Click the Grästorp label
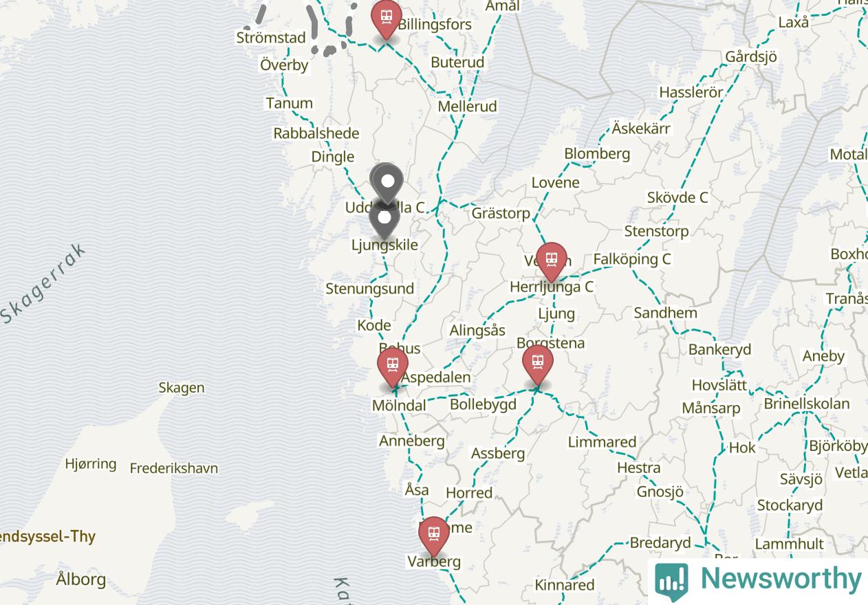Screen dimensions: 868x605 501,214
